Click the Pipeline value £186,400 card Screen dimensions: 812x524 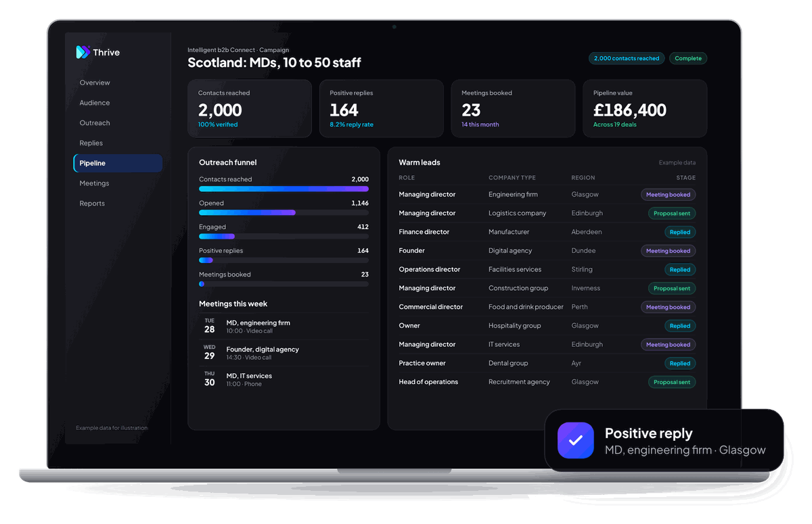point(645,109)
